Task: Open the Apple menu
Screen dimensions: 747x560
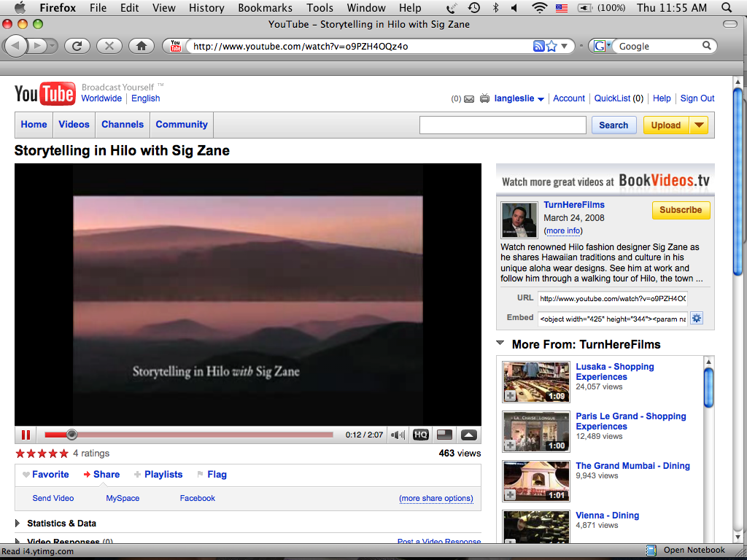Action: coord(20,7)
